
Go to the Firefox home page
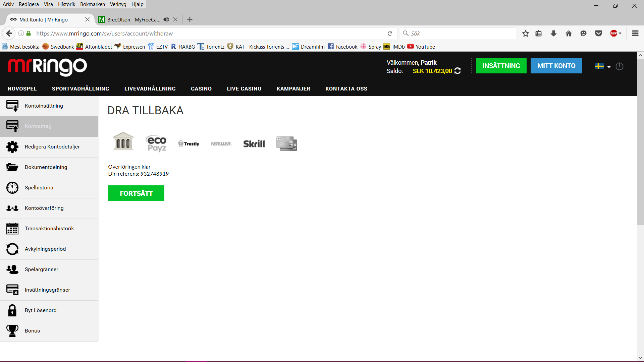click(x=569, y=34)
